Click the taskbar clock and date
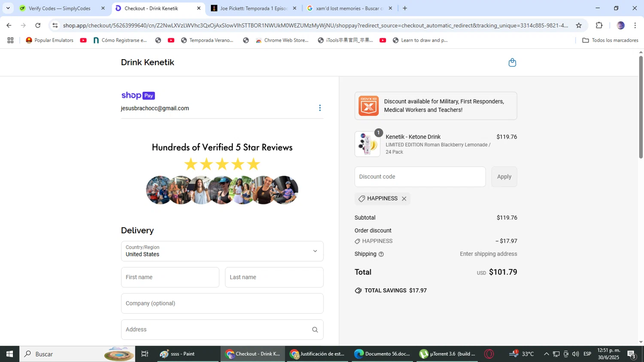Screen dimensions: 644x362 (608, 354)
